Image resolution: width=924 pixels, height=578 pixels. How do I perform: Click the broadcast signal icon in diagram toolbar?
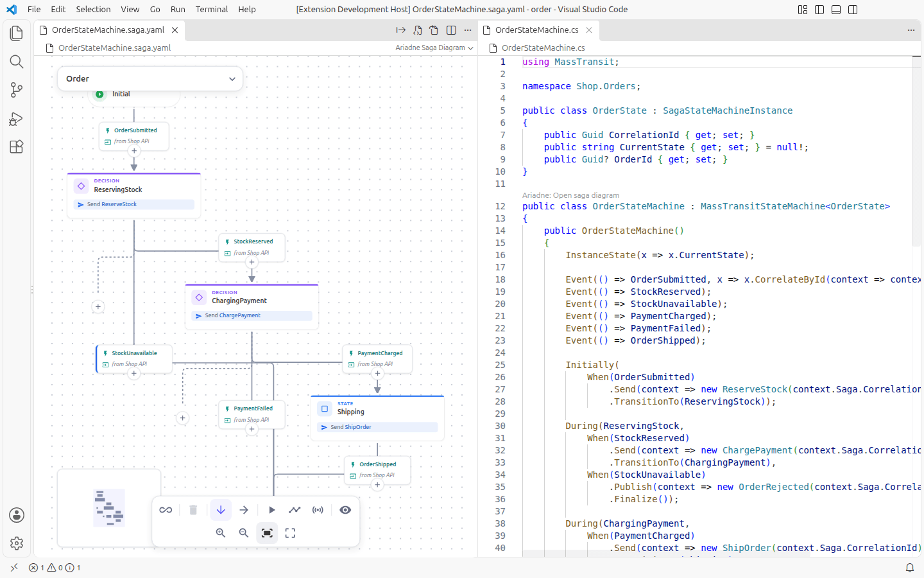[318, 510]
